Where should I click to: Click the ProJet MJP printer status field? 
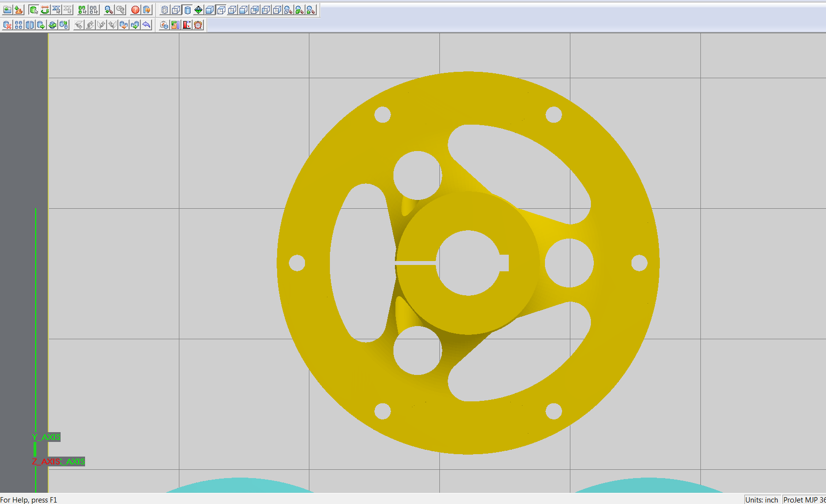[x=804, y=500]
